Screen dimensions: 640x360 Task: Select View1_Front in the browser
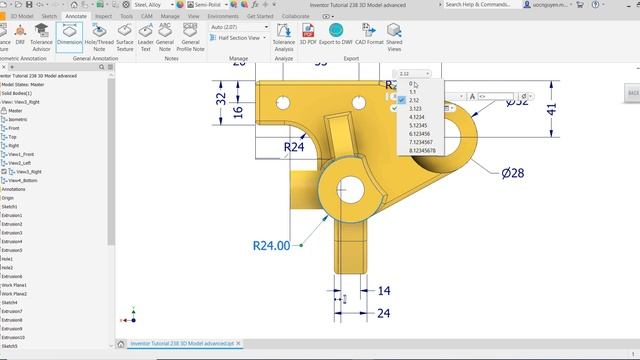tap(20, 154)
